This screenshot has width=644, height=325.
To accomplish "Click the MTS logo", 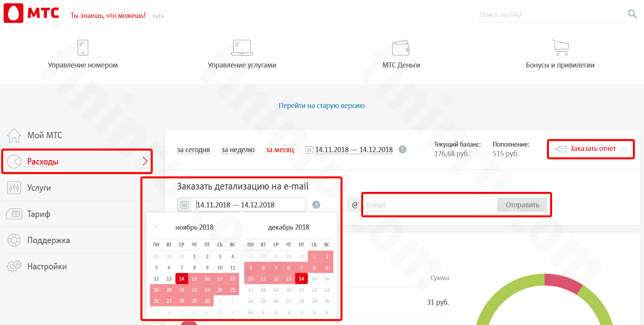I will click(31, 13).
